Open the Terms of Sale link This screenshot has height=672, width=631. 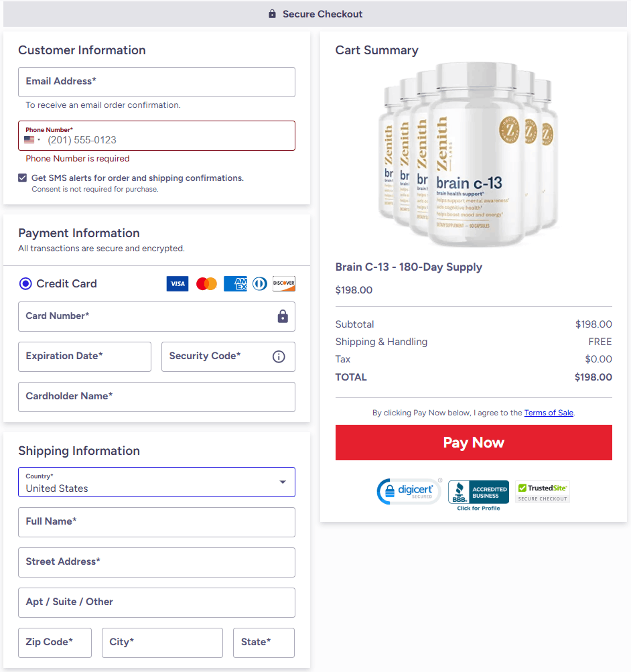pyautogui.click(x=549, y=413)
